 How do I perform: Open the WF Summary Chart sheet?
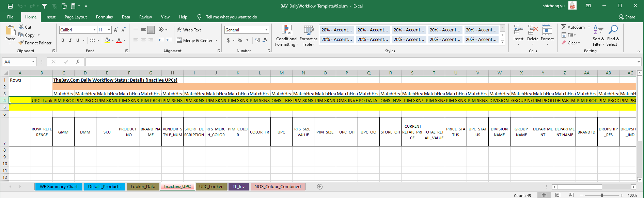[59, 186]
